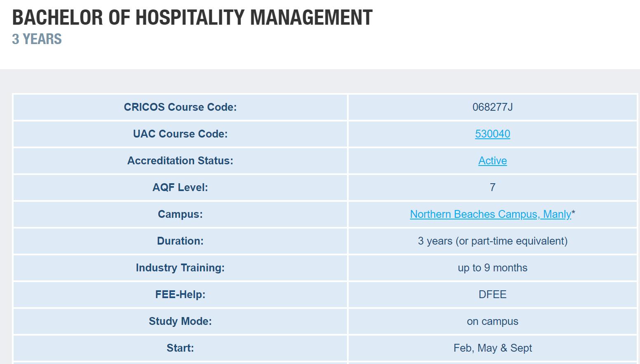Image resolution: width=640 pixels, height=364 pixels.
Task: Click the Accreditation Status label
Action: (x=180, y=161)
